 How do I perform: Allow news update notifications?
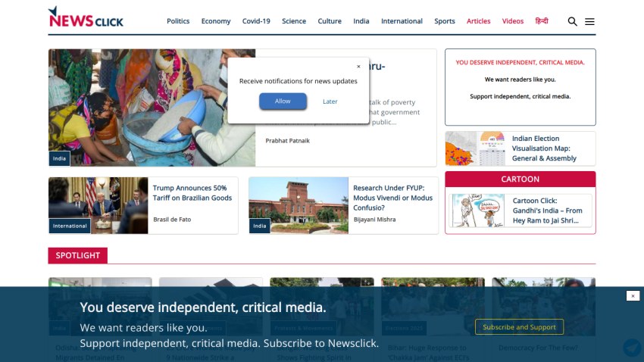pyautogui.click(x=283, y=101)
